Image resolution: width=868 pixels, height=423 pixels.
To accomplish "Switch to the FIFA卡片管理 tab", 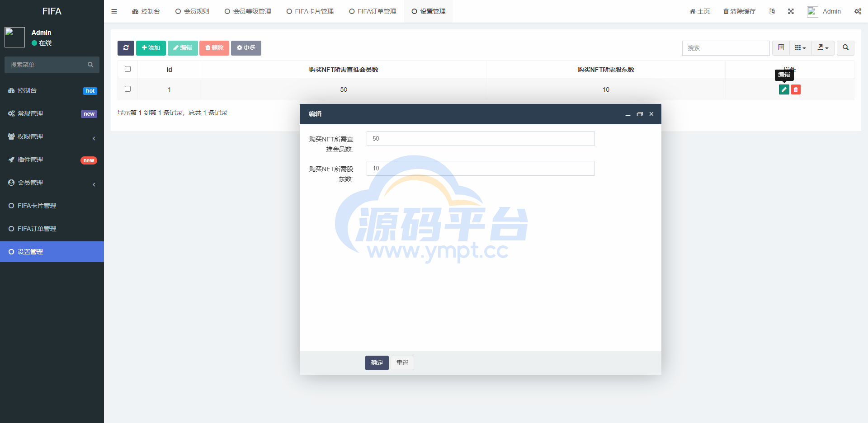I will (x=310, y=11).
